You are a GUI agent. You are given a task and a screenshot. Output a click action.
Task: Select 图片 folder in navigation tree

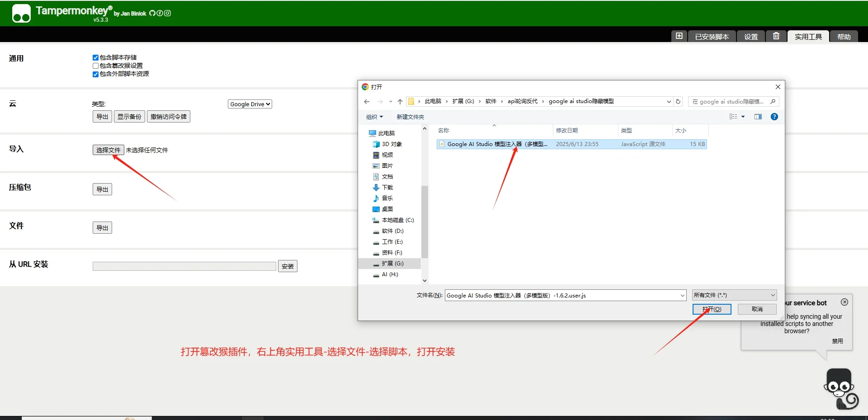pos(383,166)
